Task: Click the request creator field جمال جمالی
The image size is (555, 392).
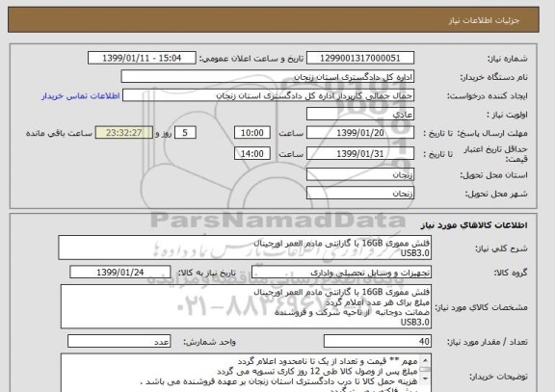Action: coord(268,95)
